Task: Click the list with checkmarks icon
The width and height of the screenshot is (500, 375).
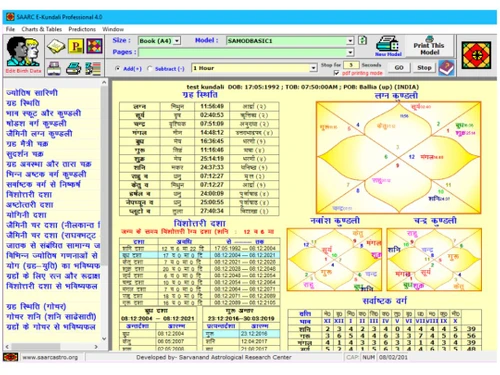Action: coord(93,68)
